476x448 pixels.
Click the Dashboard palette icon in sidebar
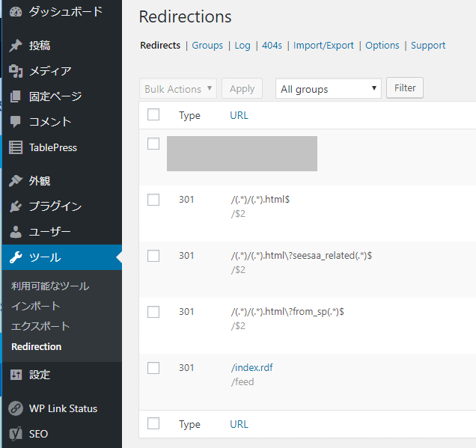coord(15,12)
